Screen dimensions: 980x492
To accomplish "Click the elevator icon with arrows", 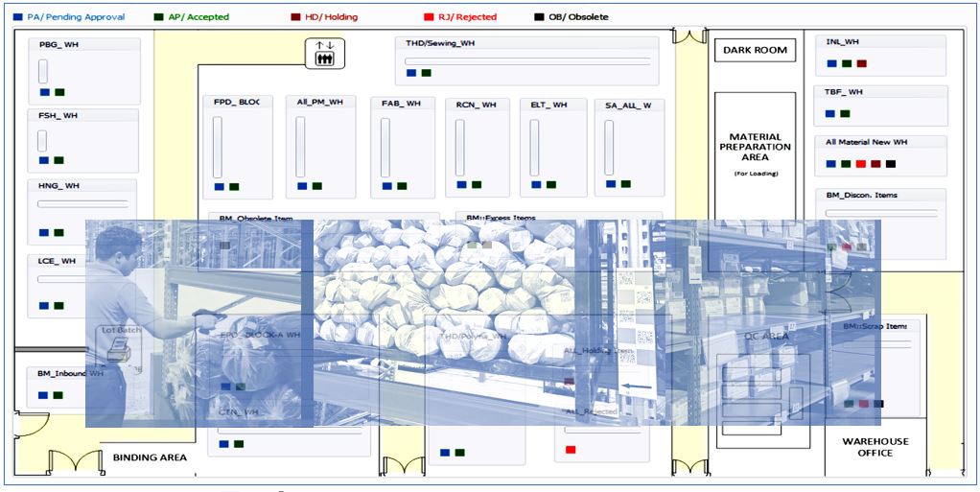I will point(324,54).
